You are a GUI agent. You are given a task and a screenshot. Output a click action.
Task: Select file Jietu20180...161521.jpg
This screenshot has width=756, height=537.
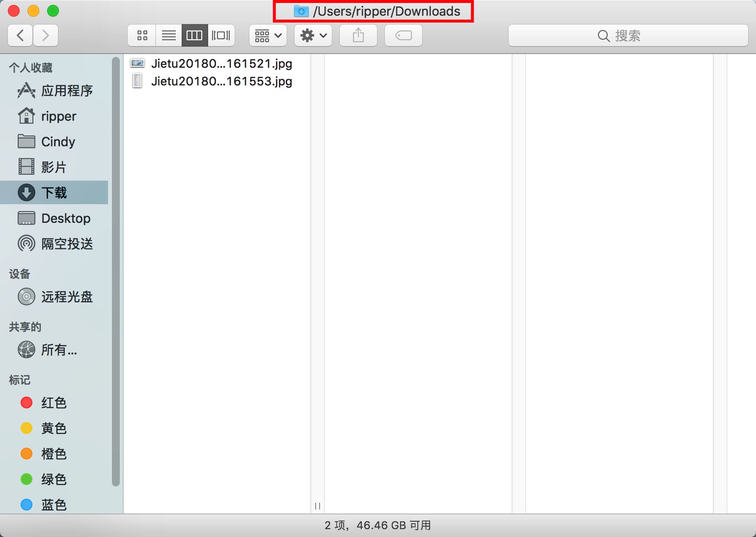click(x=221, y=63)
